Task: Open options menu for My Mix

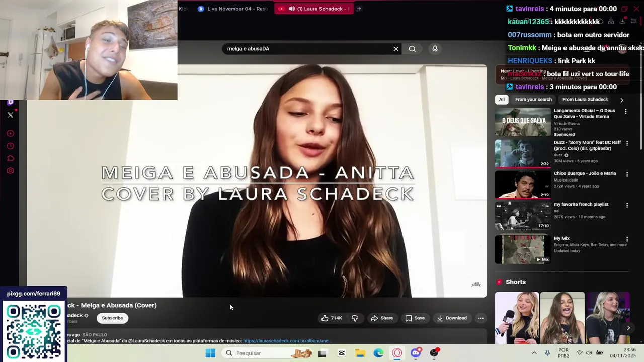Action: pos(627,239)
